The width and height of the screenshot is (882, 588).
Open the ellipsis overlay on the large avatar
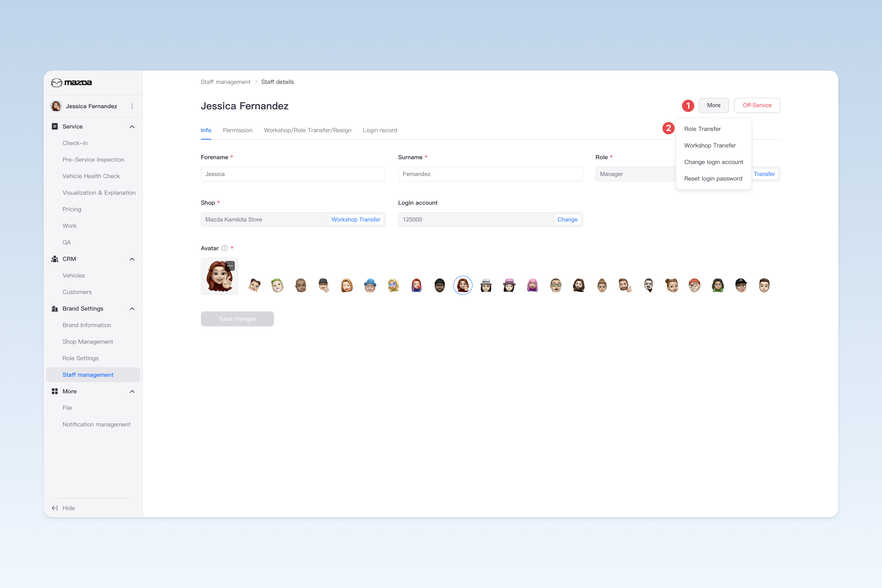click(x=230, y=266)
